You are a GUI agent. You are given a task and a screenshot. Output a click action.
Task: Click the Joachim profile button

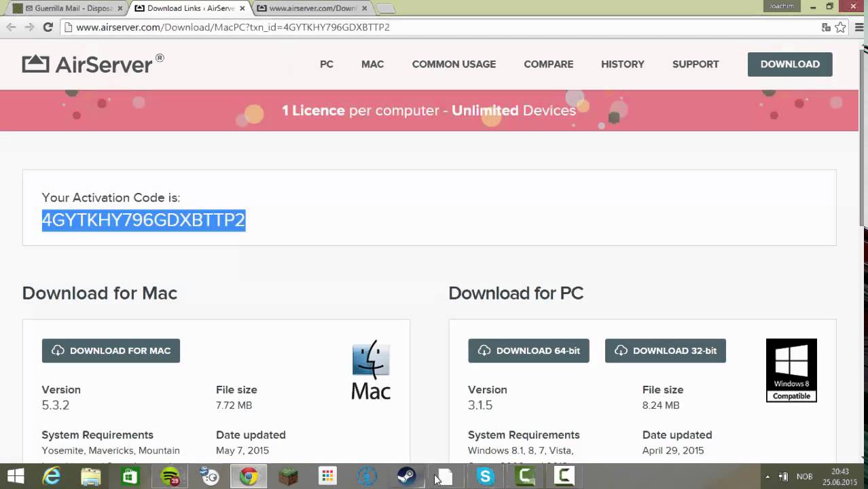point(782,6)
